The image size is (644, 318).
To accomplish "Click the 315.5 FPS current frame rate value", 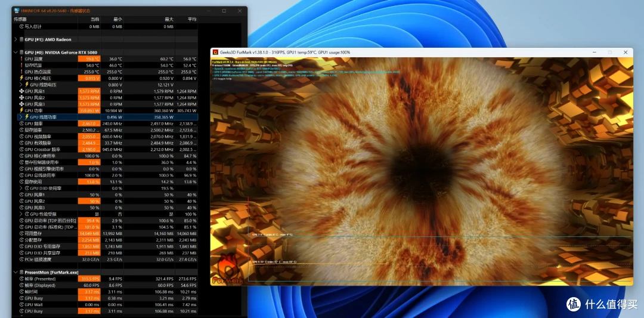I will point(89,279).
